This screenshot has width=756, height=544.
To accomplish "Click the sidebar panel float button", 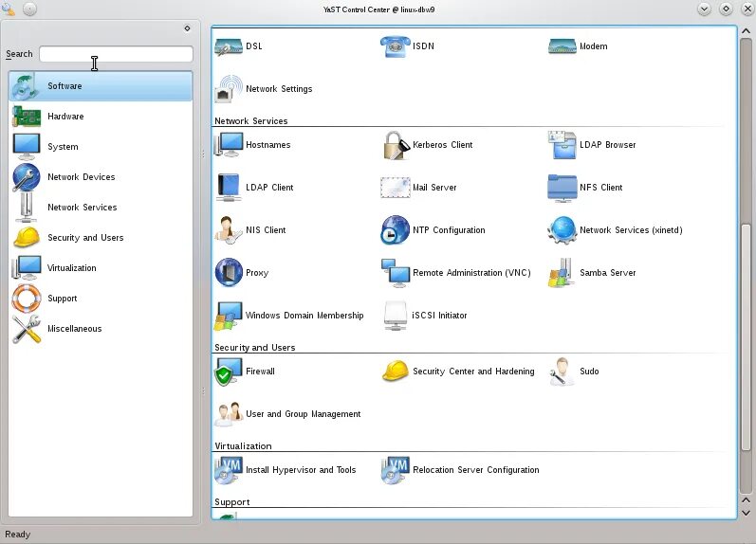I will (187, 28).
